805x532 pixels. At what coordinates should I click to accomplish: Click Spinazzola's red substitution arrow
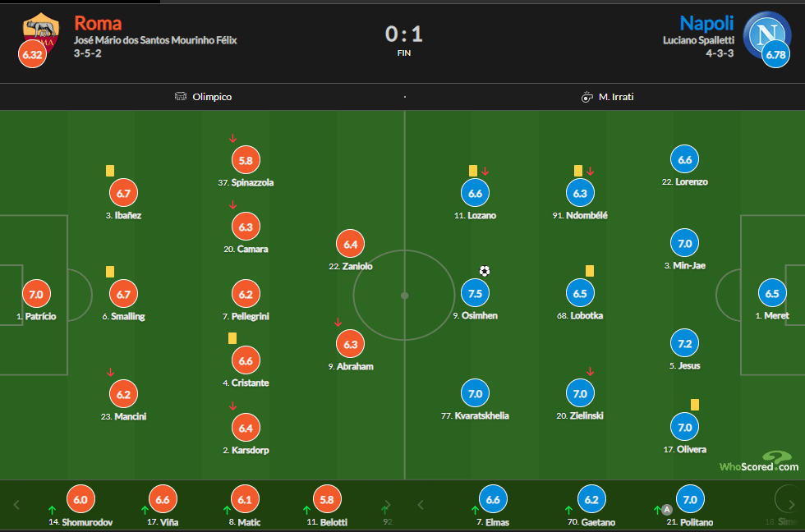pos(233,139)
